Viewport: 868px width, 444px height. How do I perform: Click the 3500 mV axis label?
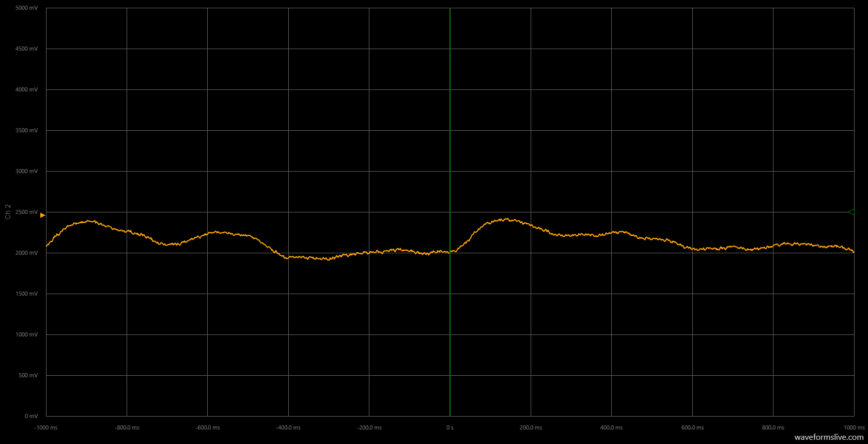pyautogui.click(x=26, y=131)
